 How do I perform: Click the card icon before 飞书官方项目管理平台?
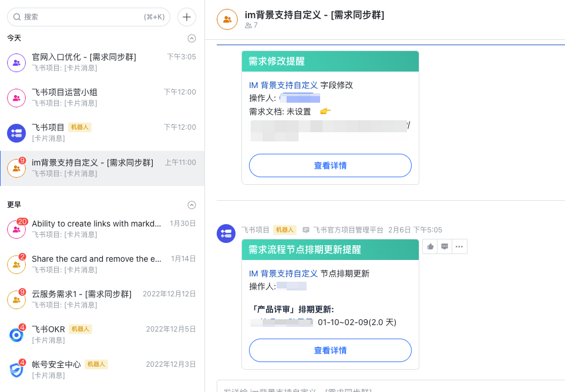pyautogui.click(x=306, y=230)
